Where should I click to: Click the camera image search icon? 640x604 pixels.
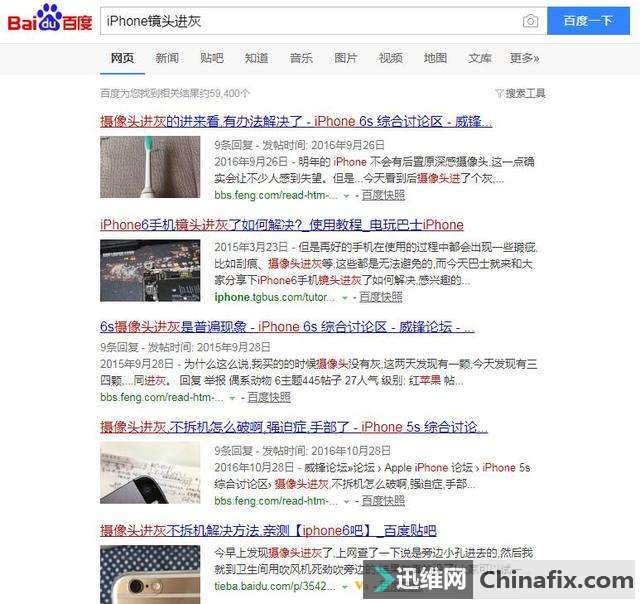click(x=530, y=21)
